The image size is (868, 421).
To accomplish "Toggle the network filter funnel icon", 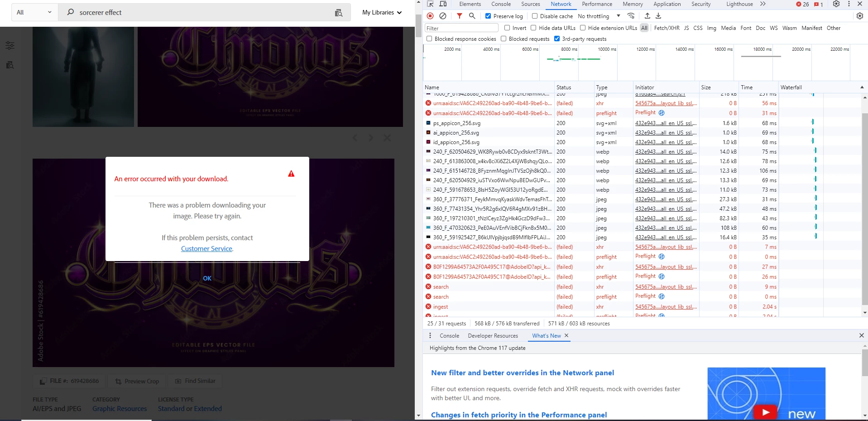I will tap(459, 16).
